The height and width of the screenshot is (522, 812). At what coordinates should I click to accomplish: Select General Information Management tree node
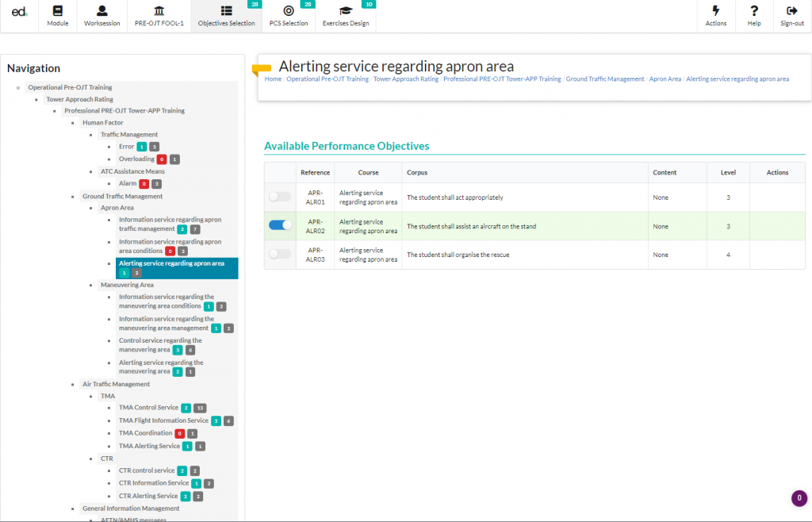tap(131, 509)
